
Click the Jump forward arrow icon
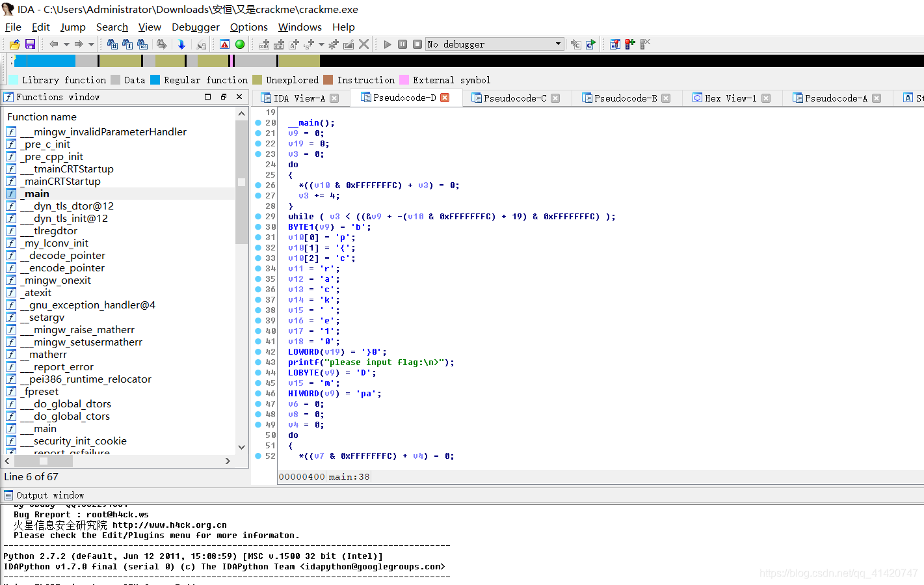coord(79,44)
